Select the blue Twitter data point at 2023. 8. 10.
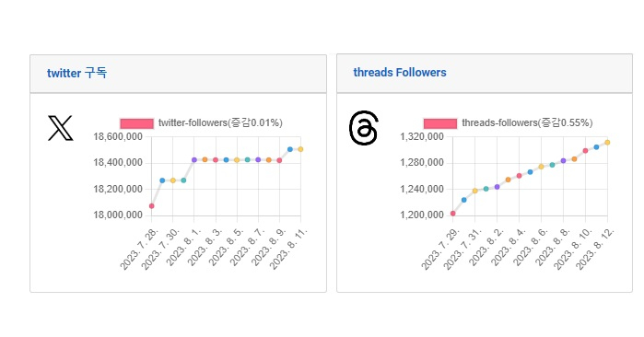644x337 pixels. pyautogui.click(x=290, y=149)
